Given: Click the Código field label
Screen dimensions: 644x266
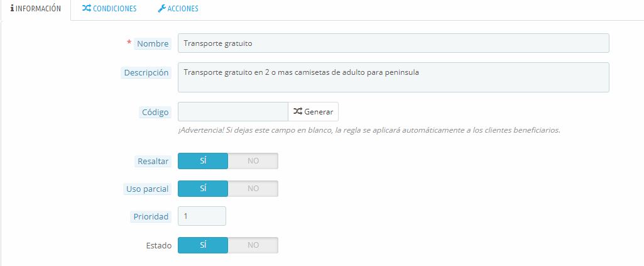Looking at the screenshot, I should tap(155, 113).
